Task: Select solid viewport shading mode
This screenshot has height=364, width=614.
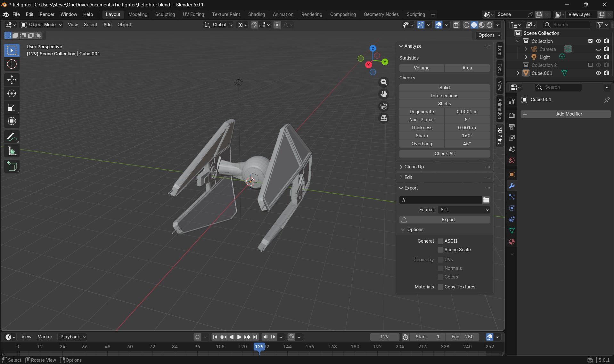Action: 474,25
